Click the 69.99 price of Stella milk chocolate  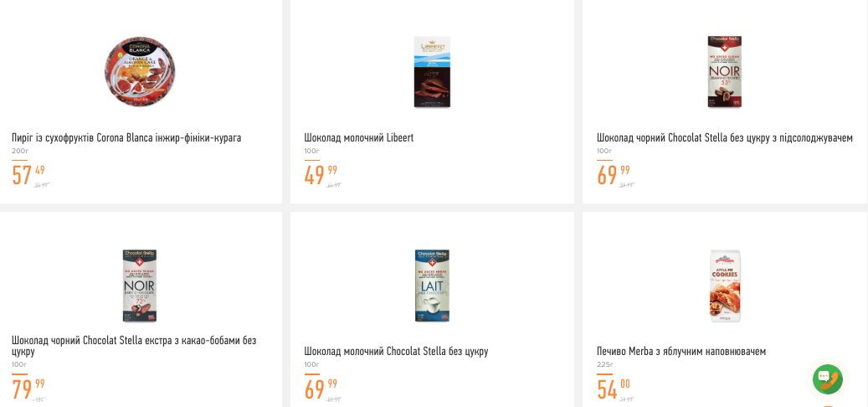tap(321, 389)
